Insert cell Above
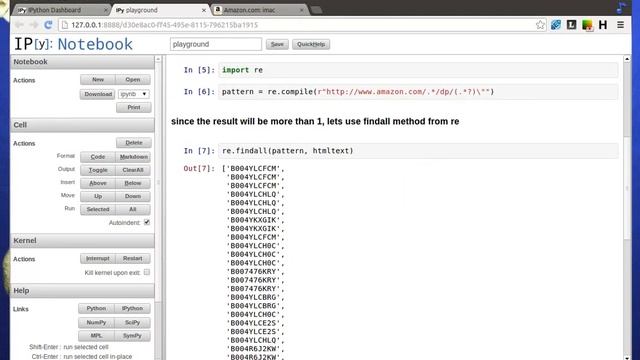640x360 pixels. [x=98, y=183]
